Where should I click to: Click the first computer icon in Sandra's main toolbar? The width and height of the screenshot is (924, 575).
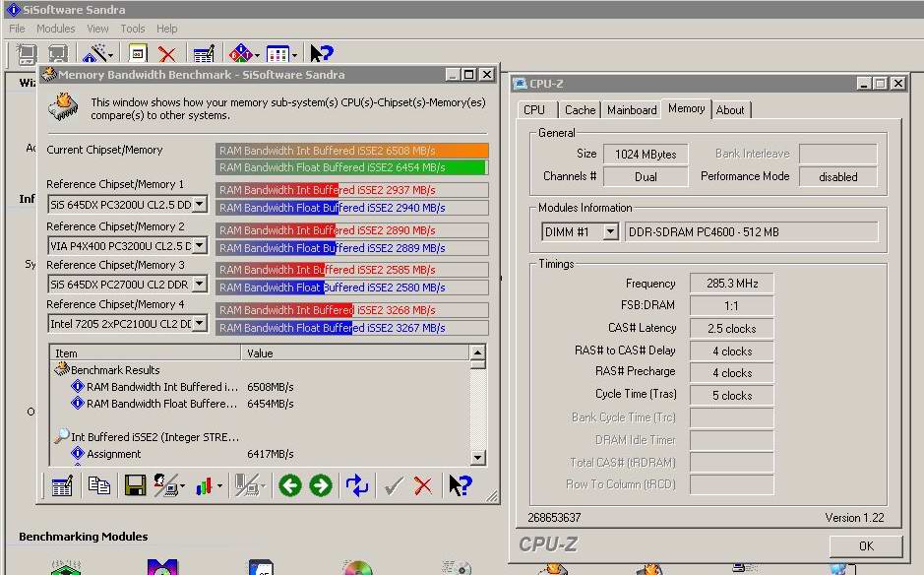pos(26,54)
